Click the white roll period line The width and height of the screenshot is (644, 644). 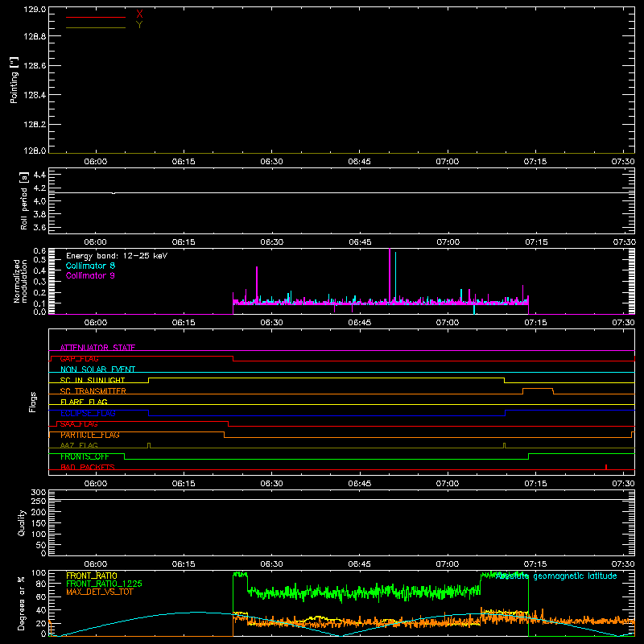341,192
